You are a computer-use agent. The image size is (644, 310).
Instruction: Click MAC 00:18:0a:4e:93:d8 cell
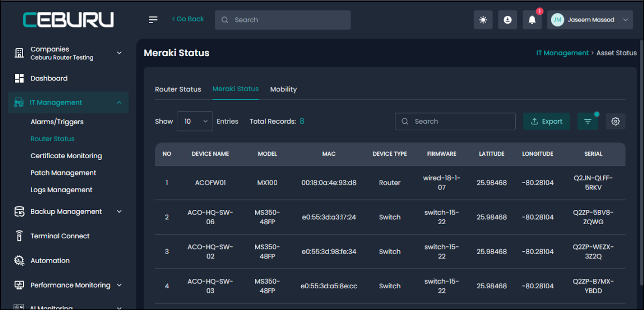pyautogui.click(x=329, y=183)
